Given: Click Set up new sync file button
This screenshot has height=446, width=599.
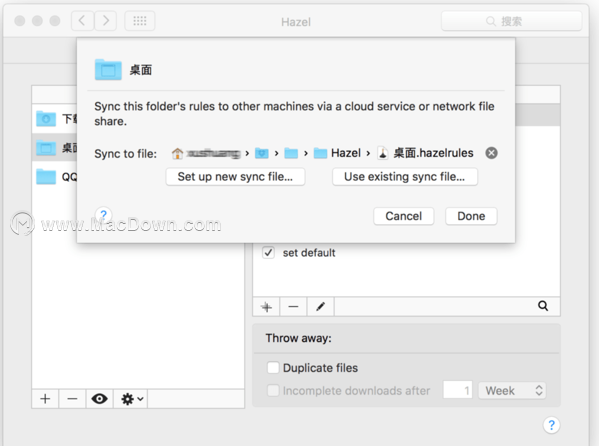Looking at the screenshot, I should (235, 177).
